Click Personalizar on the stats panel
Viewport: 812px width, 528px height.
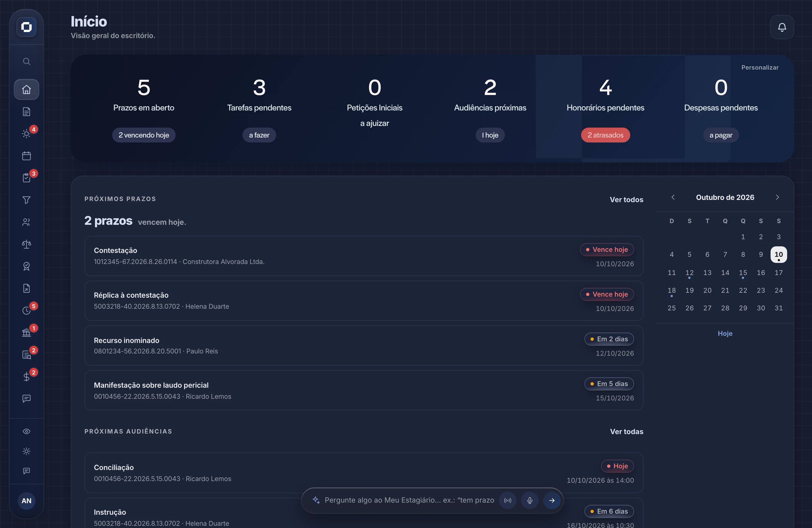pyautogui.click(x=760, y=68)
